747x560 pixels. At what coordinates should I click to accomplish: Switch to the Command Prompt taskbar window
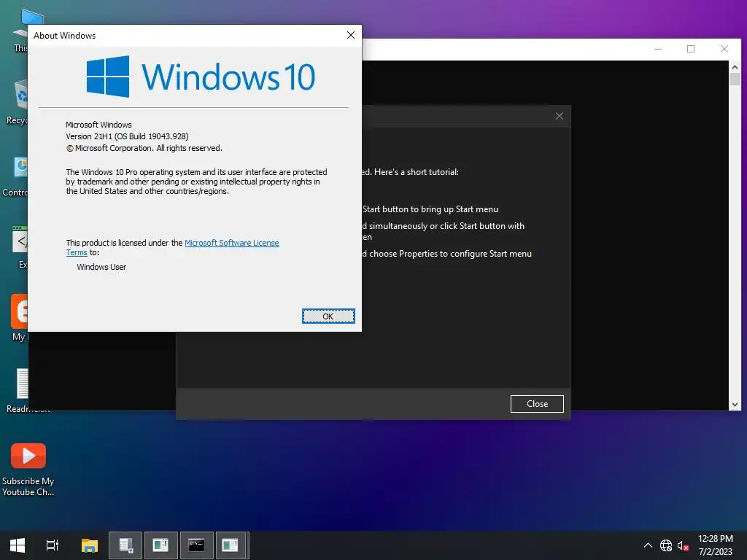click(x=196, y=545)
